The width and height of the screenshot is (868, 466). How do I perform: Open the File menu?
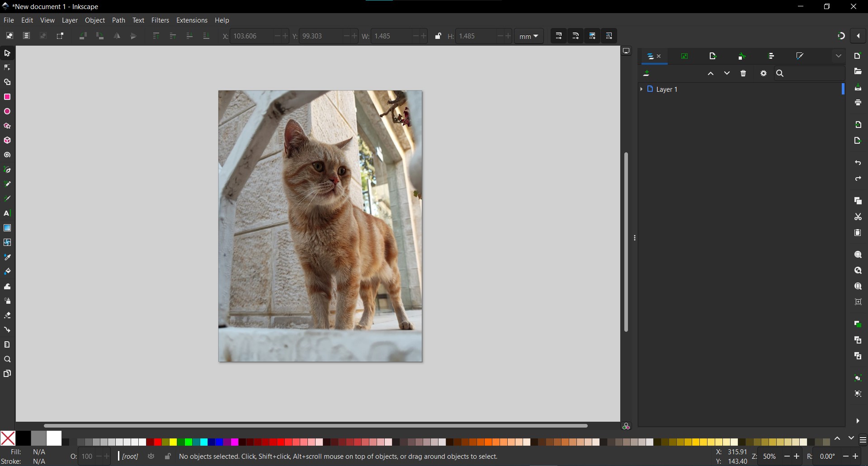(x=9, y=20)
